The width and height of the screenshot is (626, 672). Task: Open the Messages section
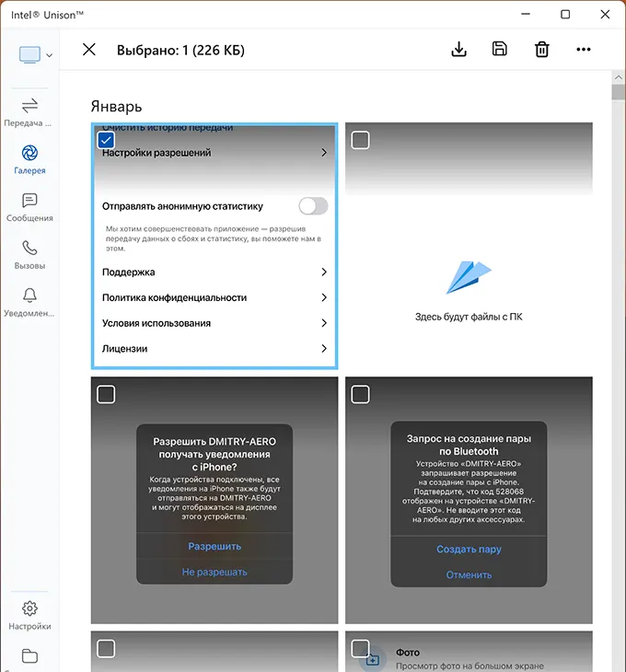tap(29, 208)
